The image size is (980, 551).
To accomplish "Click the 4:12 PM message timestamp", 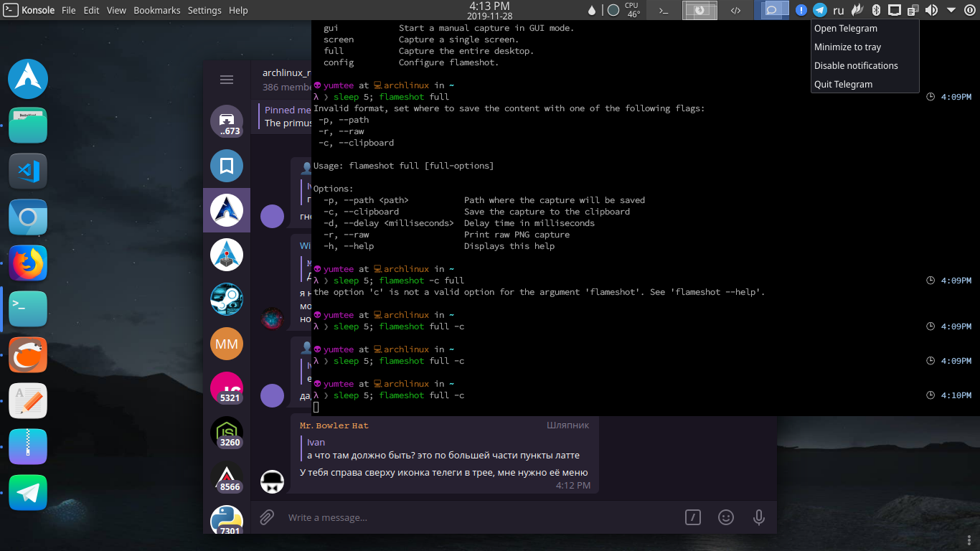I will pos(573,486).
